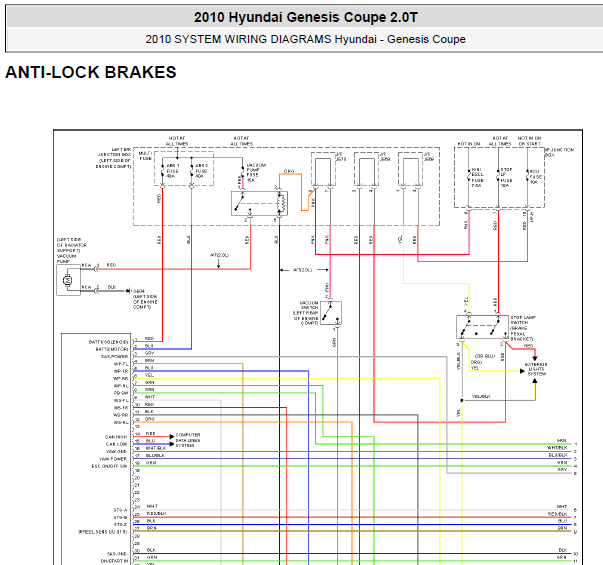Click the "(OR BLU/ORG)" wire note

483,359
